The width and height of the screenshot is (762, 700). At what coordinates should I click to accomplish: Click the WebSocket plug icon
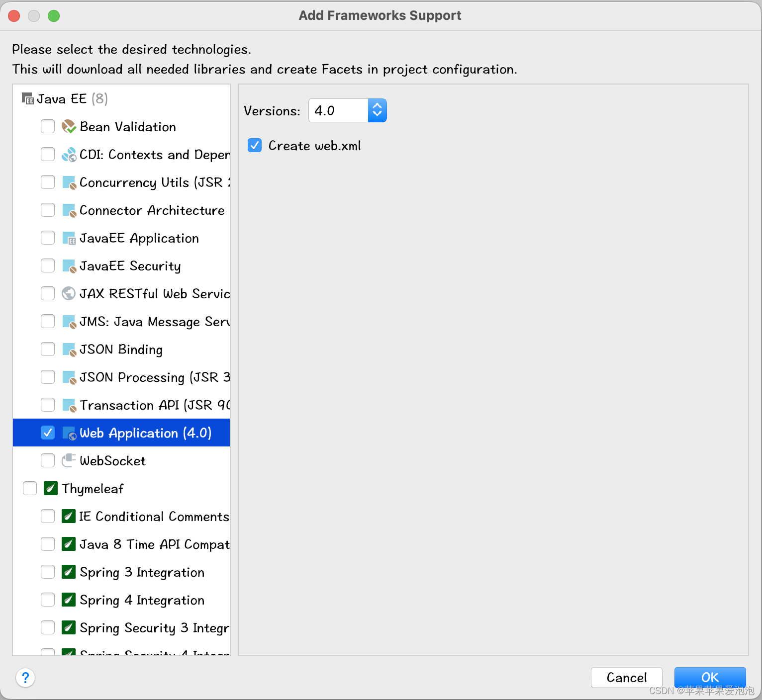click(x=69, y=460)
